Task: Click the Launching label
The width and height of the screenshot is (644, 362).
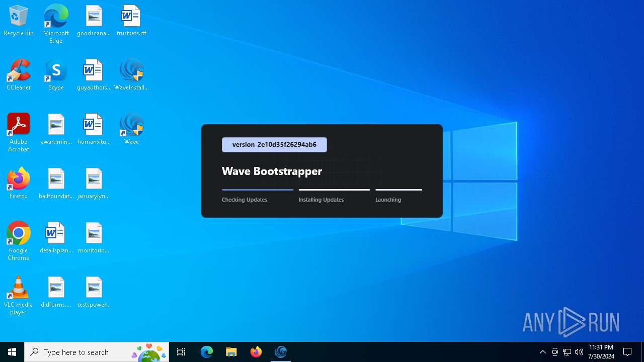Action: tap(388, 200)
